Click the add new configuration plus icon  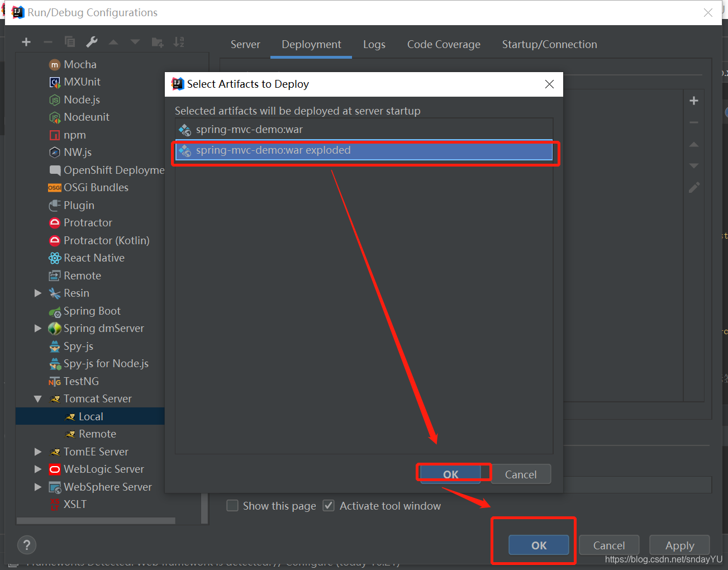pyautogui.click(x=26, y=42)
